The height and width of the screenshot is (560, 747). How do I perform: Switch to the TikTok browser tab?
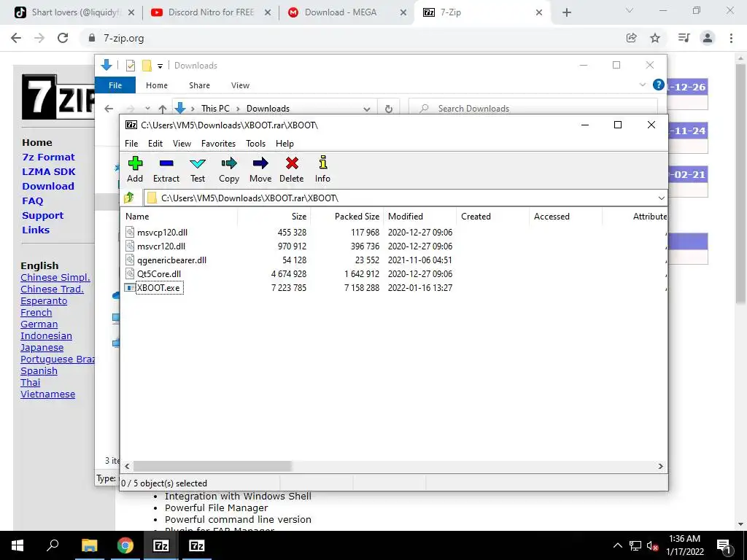tap(74, 12)
